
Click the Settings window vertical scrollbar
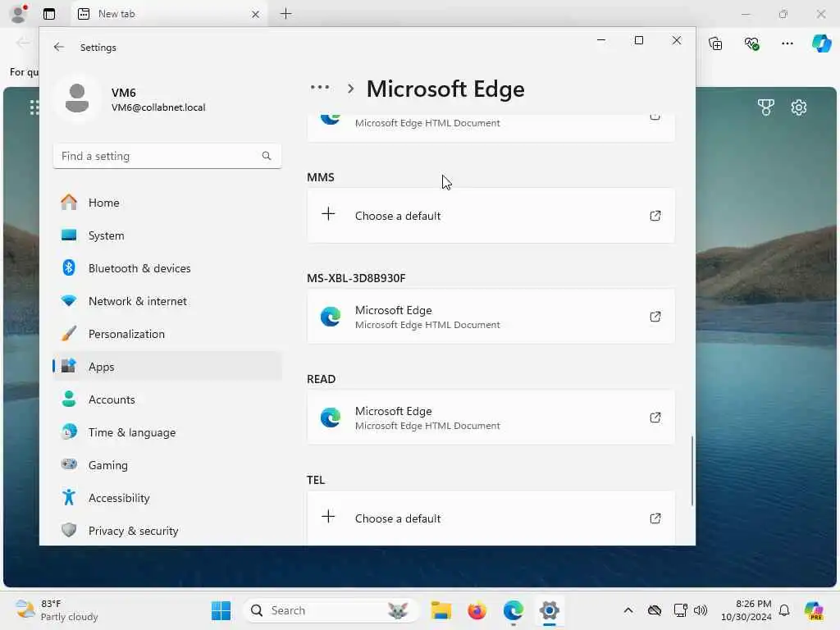[x=692, y=470]
